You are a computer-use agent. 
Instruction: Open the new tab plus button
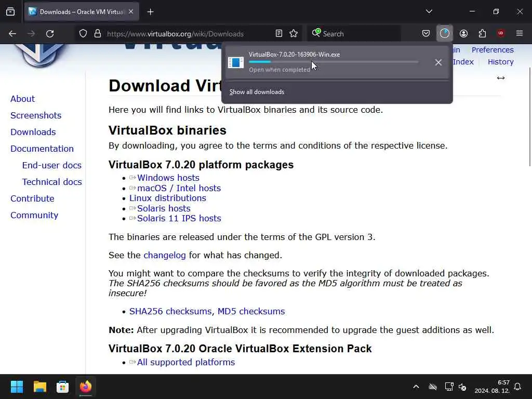point(151,12)
